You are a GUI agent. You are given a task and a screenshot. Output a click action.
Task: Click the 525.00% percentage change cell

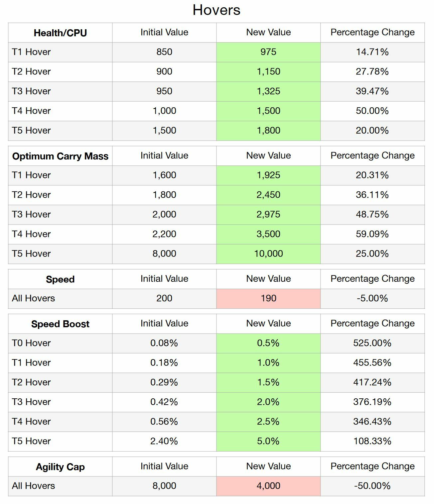point(372,343)
